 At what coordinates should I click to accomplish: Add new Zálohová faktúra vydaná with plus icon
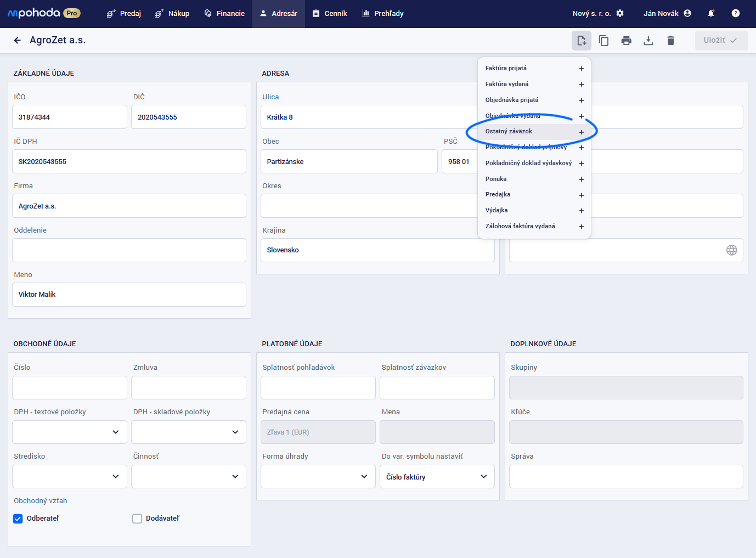(582, 227)
